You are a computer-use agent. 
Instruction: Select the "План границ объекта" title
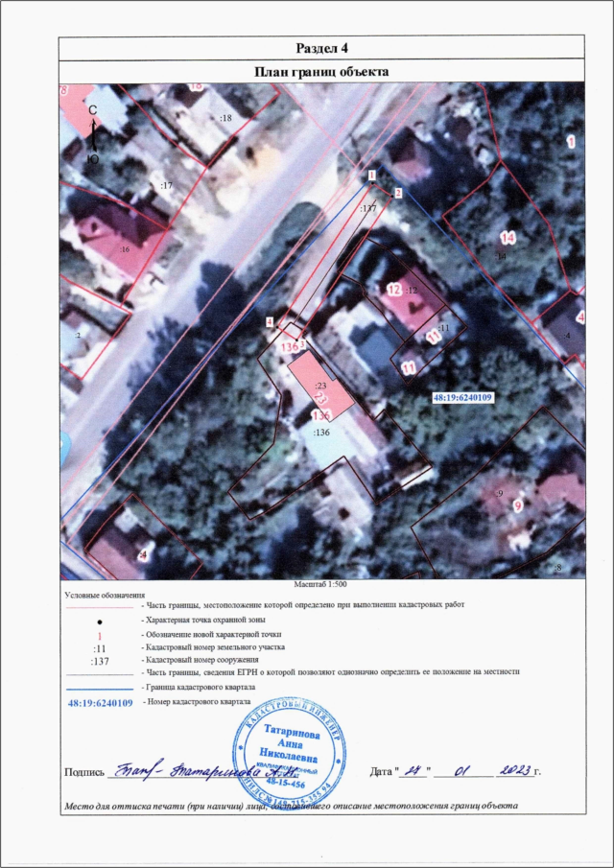tap(321, 71)
